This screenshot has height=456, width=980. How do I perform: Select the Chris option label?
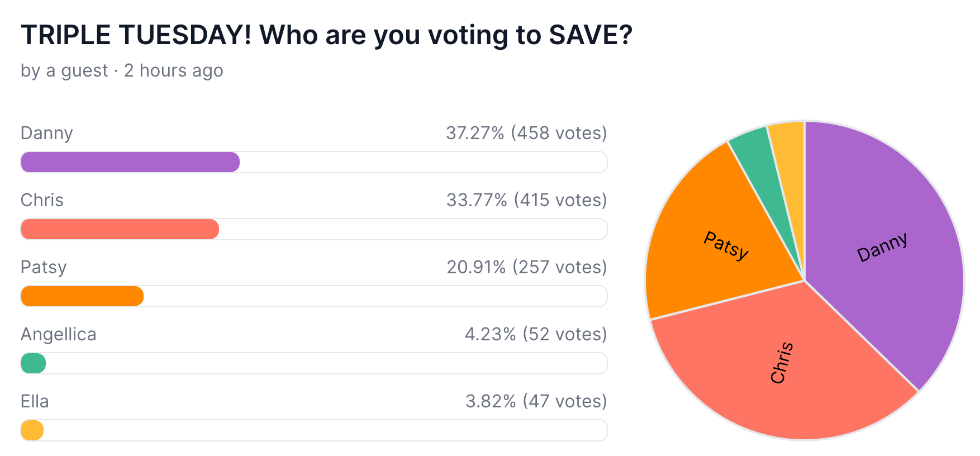coord(42,200)
